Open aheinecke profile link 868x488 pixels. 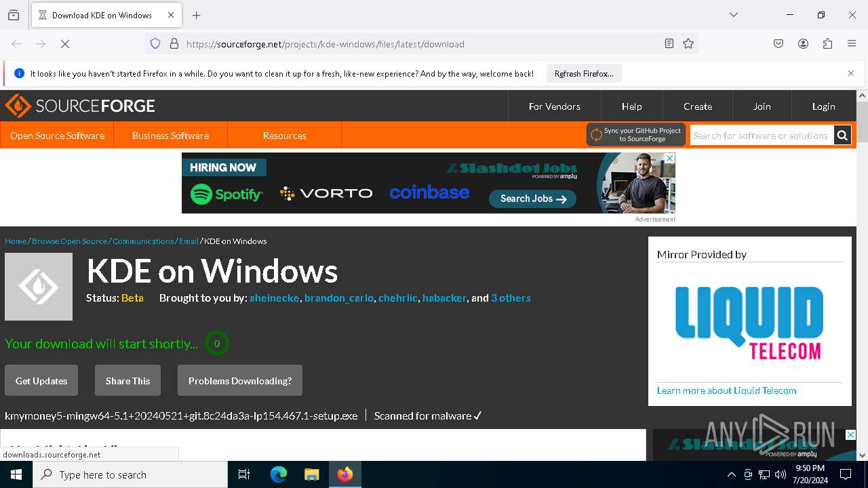click(275, 298)
